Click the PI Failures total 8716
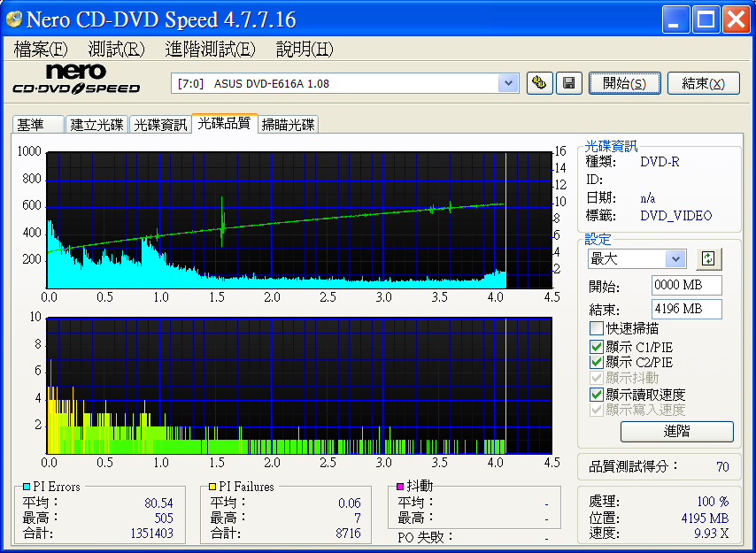The height and width of the screenshot is (553, 756). pos(348,534)
